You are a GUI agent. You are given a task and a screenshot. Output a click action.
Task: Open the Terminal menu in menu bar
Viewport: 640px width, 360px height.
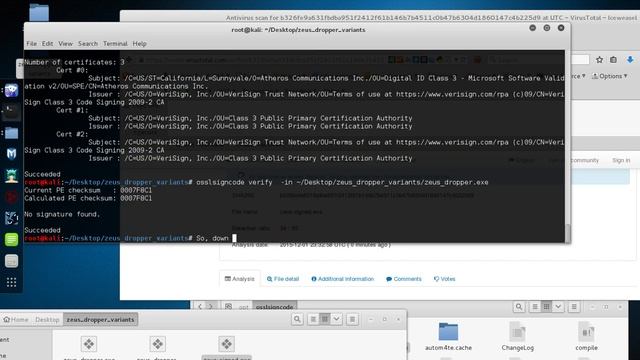[x=115, y=44]
